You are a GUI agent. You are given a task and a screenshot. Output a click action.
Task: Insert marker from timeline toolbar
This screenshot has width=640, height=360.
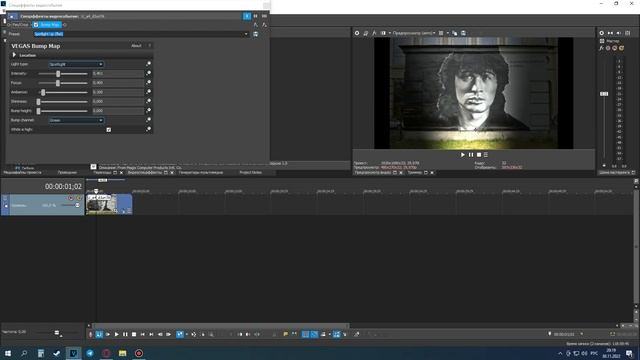(285, 334)
